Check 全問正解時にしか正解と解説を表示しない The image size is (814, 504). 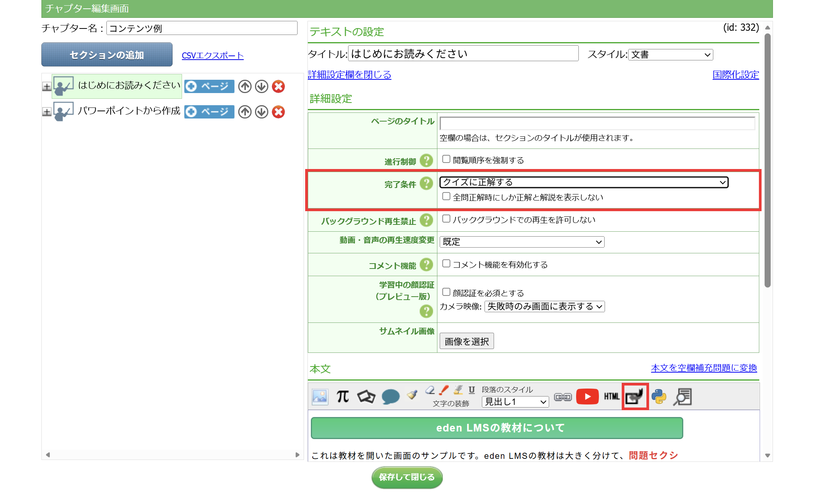click(446, 196)
